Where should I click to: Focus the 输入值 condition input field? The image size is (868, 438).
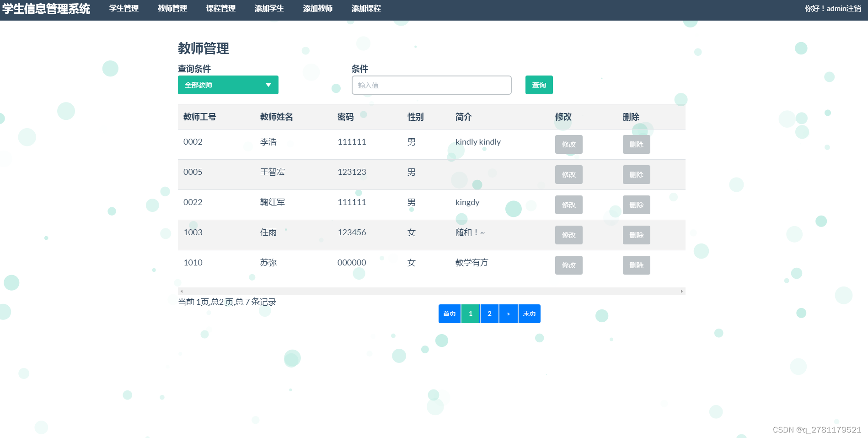click(x=432, y=85)
